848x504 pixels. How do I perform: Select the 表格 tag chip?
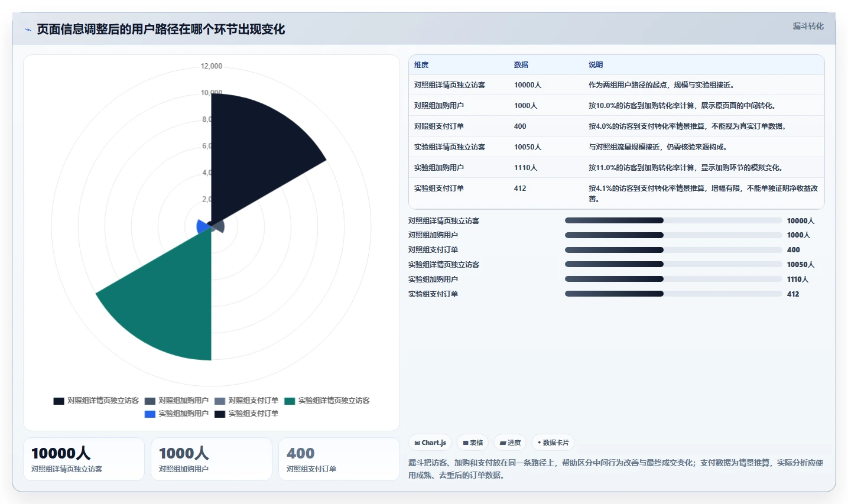pyautogui.click(x=473, y=443)
